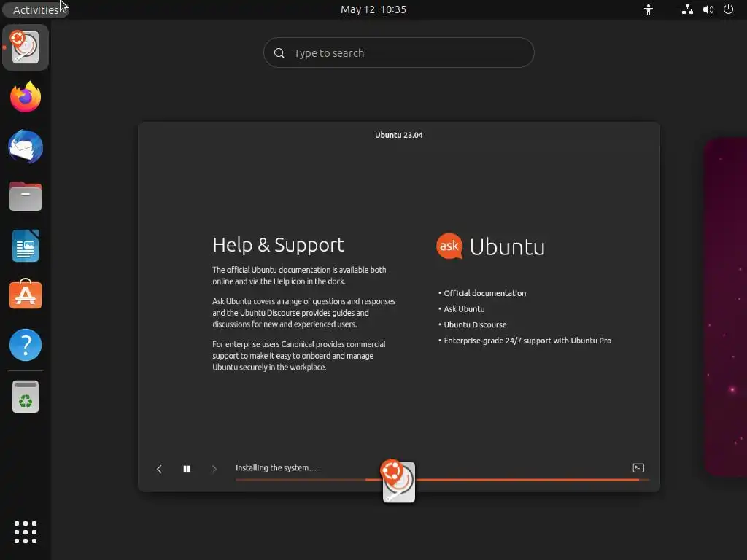Show the installer terminal log icon

click(638, 468)
